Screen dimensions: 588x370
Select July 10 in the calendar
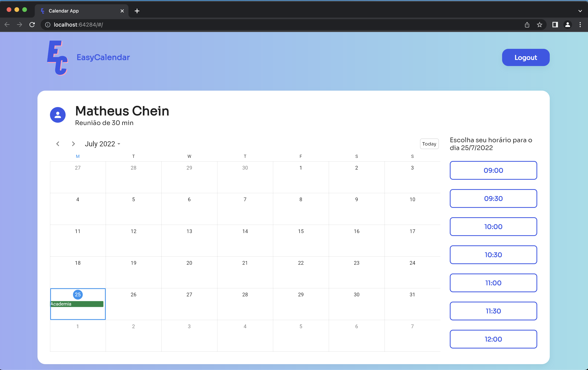click(x=412, y=209)
